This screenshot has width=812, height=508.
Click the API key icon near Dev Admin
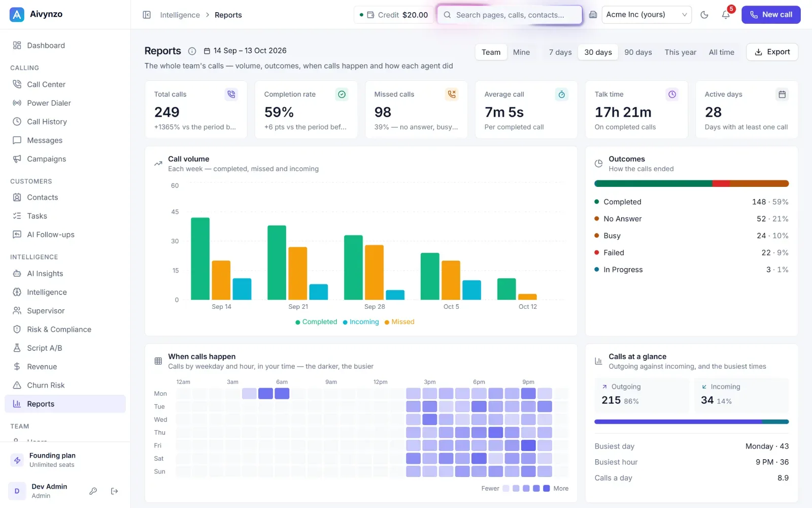click(x=93, y=491)
